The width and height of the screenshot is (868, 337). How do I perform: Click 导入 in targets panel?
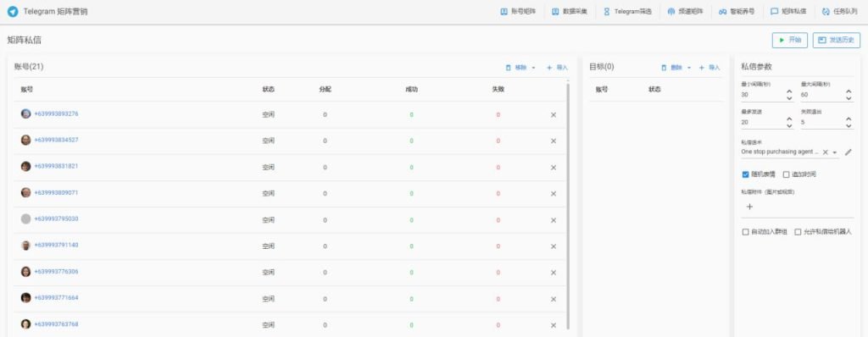(x=709, y=68)
